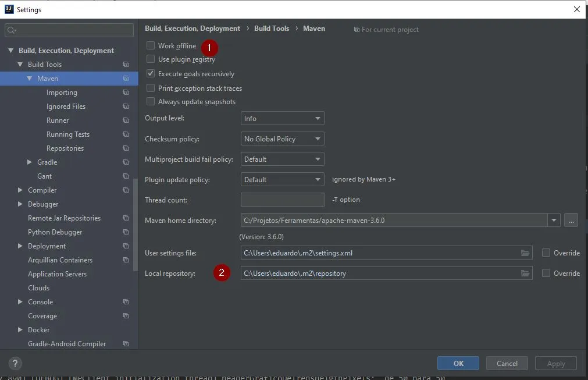
Task: Expand the Gradle tree node
Action: coord(30,162)
